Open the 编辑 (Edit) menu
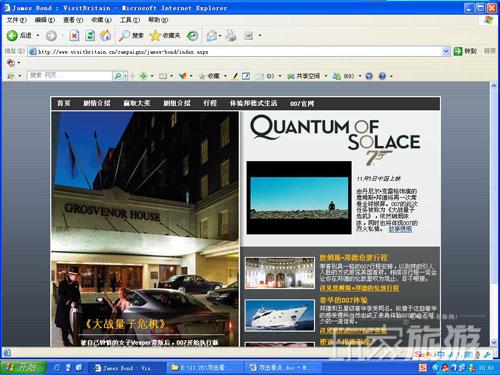This screenshot has width=500, height=375. click(x=45, y=20)
